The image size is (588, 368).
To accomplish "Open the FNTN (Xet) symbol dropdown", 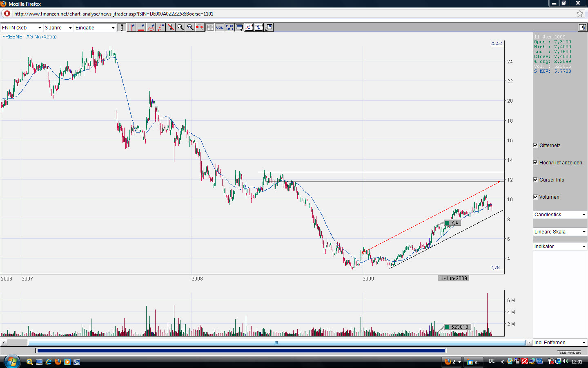I will (22, 27).
